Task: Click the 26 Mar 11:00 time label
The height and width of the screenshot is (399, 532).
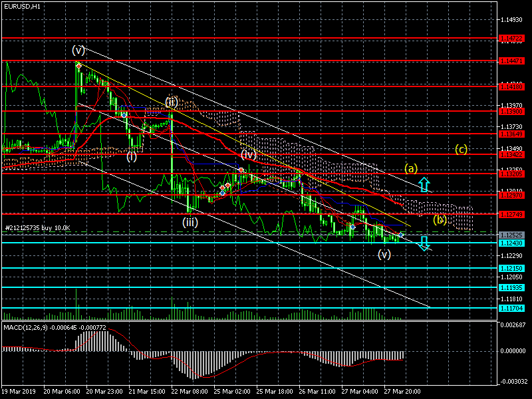Action: point(317,392)
